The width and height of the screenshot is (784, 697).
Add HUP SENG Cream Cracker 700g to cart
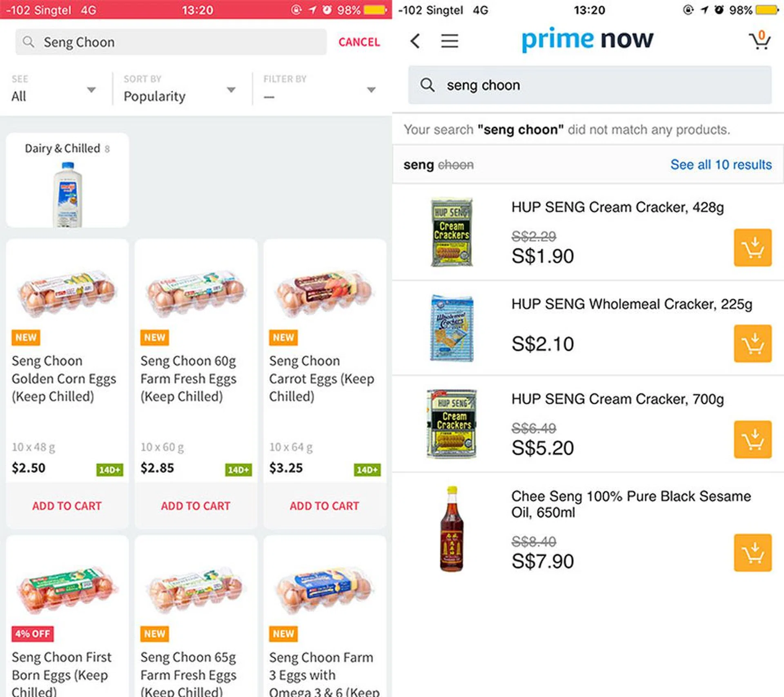point(752,439)
